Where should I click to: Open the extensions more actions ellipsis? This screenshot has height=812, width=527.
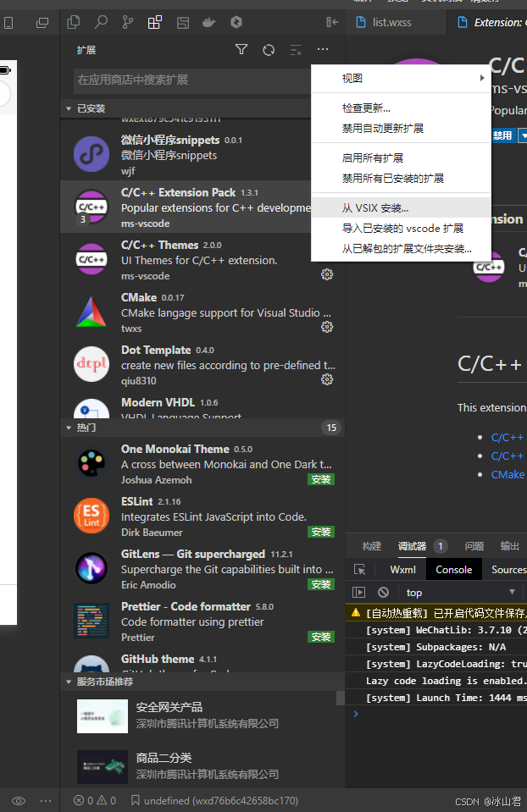(x=323, y=49)
